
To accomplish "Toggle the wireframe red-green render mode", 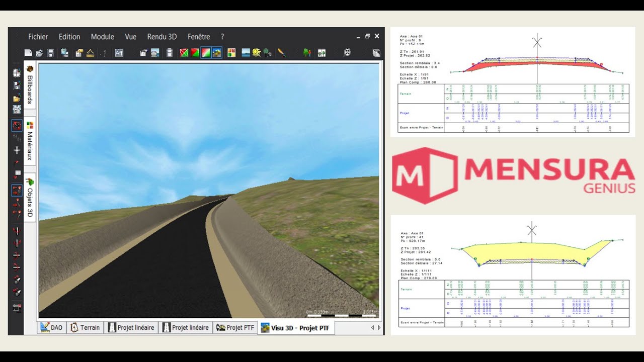I will (x=184, y=53).
